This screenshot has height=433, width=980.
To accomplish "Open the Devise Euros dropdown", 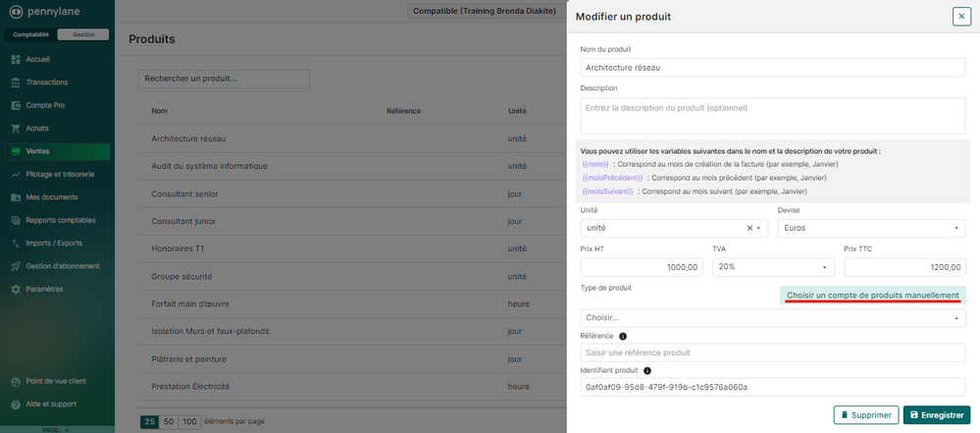I will point(871,228).
